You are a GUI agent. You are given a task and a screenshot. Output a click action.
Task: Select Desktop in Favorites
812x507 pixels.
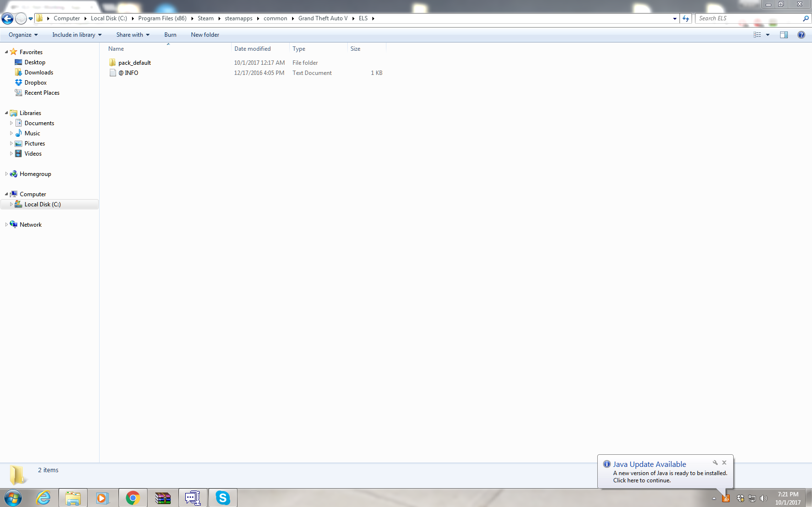[x=35, y=62]
